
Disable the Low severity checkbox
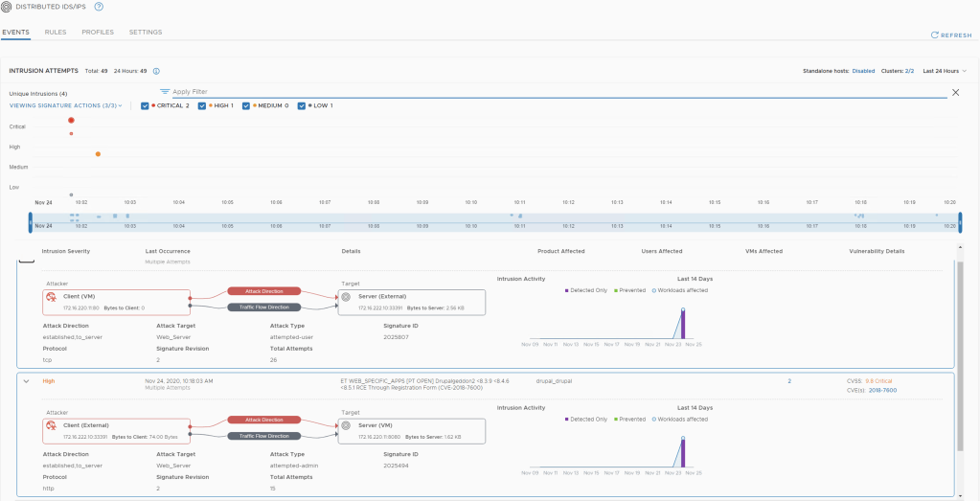pyautogui.click(x=302, y=105)
